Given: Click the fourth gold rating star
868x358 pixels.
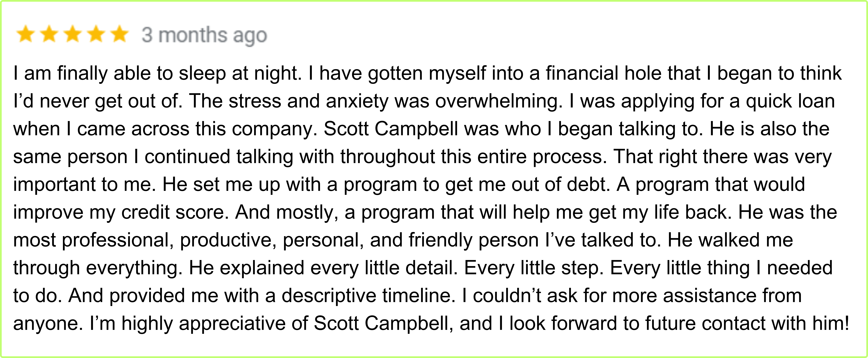Looking at the screenshot, I should pos(96,35).
